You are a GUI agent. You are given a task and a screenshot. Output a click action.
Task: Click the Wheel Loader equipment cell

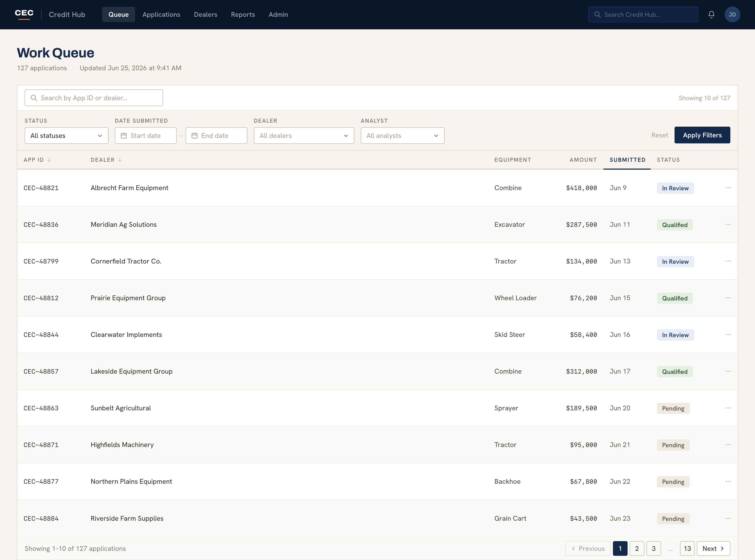pyautogui.click(x=515, y=298)
